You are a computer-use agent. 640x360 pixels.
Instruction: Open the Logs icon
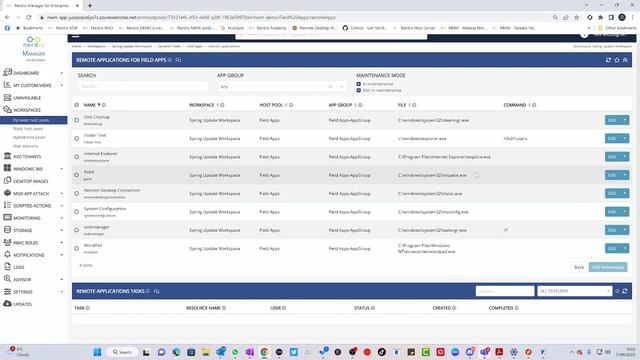click(x=7, y=267)
